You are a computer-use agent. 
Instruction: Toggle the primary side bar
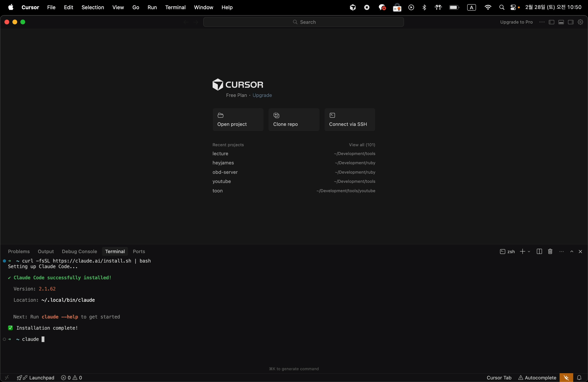click(x=551, y=22)
